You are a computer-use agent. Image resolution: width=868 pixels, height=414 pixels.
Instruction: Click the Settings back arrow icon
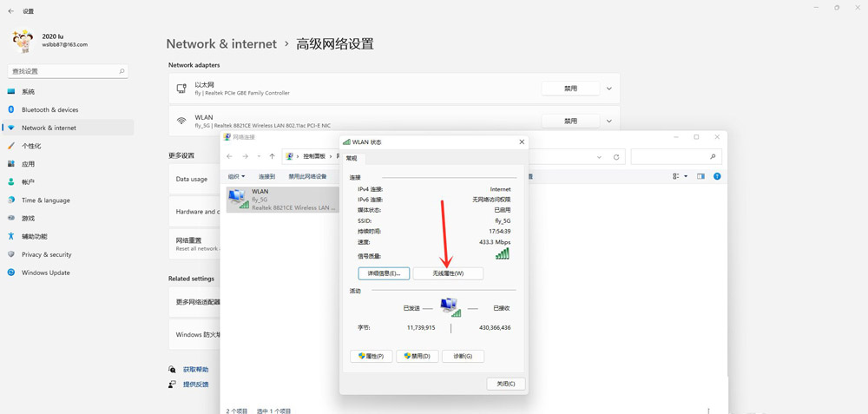(11, 11)
